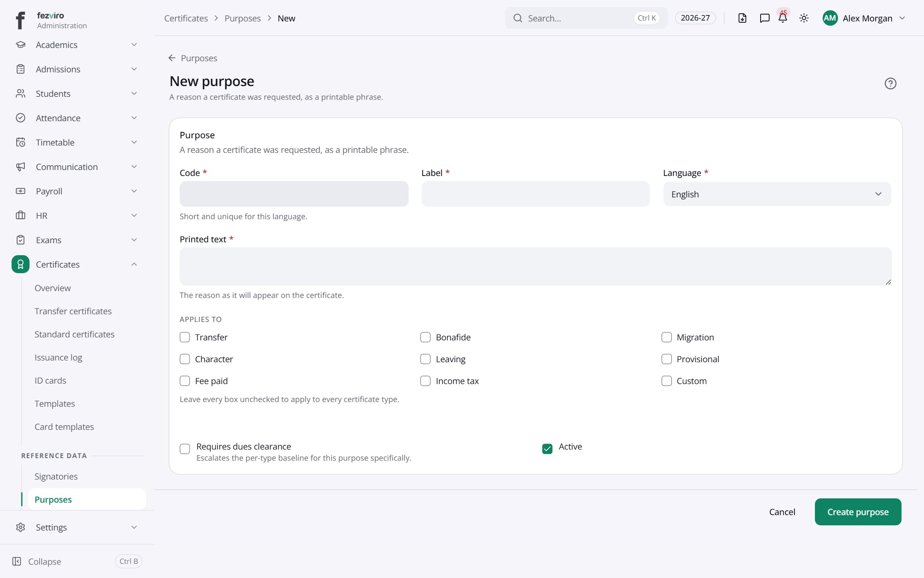Viewport: 924px width, 578px height.
Task: Check the Bonafide checkbox
Action: click(x=425, y=337)
